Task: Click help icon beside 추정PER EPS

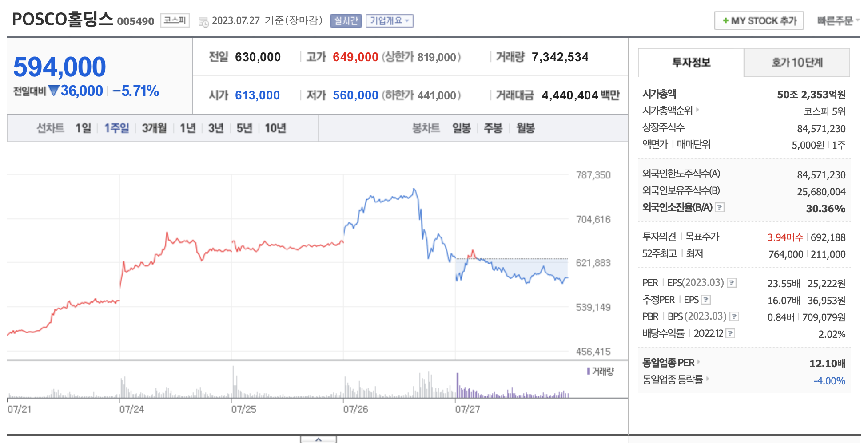Action: [x=706, y=300]
